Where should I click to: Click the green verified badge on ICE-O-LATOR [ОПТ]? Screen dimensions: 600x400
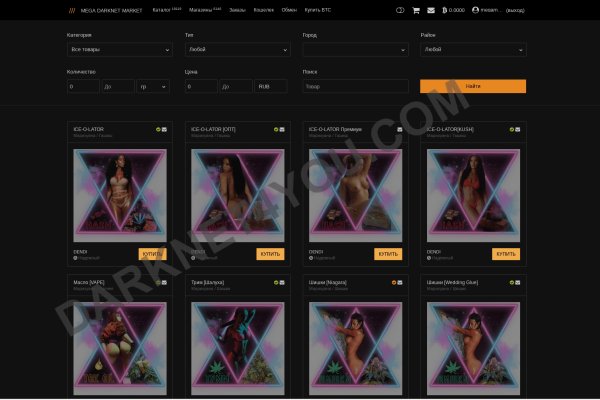click(x=276, y=129)
